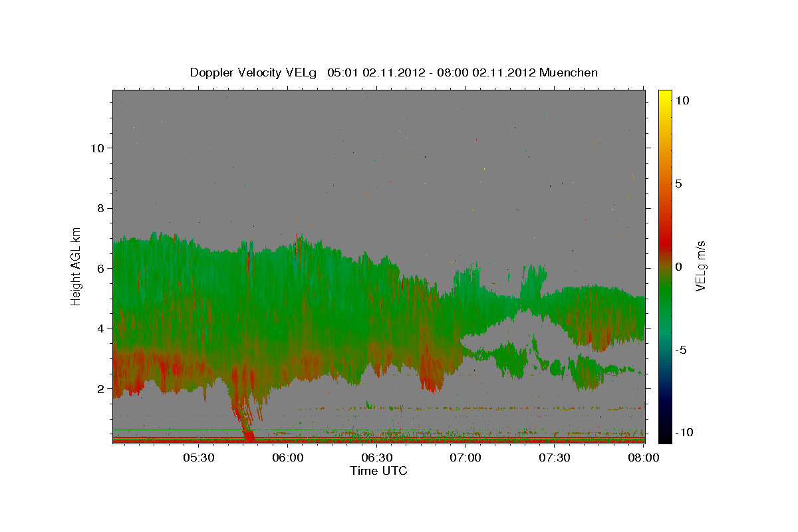The width and height of the screenshot is (798, 532).
Task: Click the height tick label 10 on left axis
Action: pyautogui.click(x=98, y=148)
